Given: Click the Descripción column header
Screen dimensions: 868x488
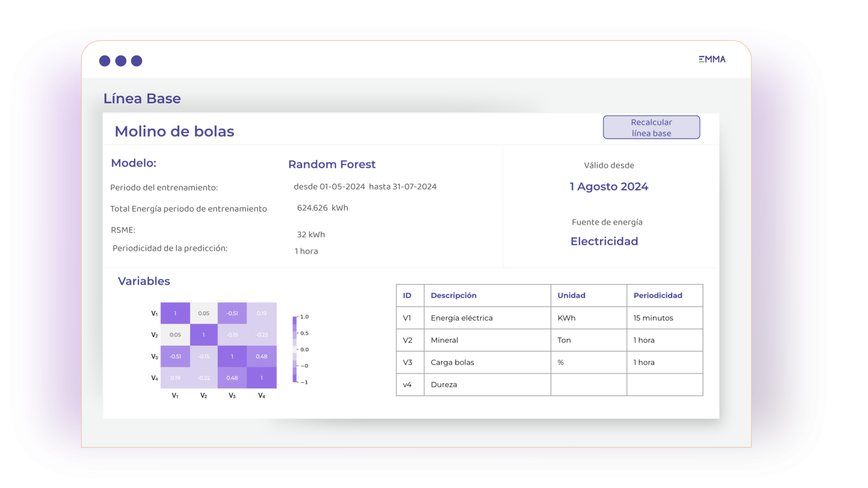Looking at the screenshot, I should coord(453,296).
